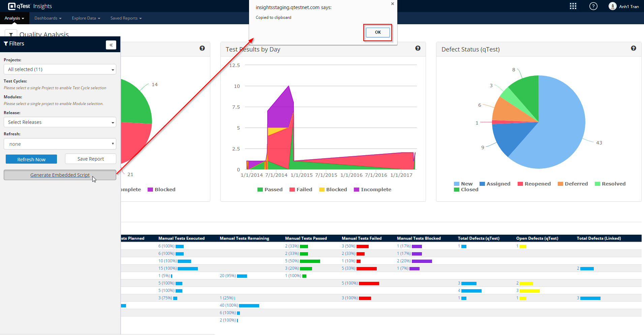Screen dimensions: 644x335
Task: Collapse the Filters panel with double-chevron button
Action: coord(111,45)
